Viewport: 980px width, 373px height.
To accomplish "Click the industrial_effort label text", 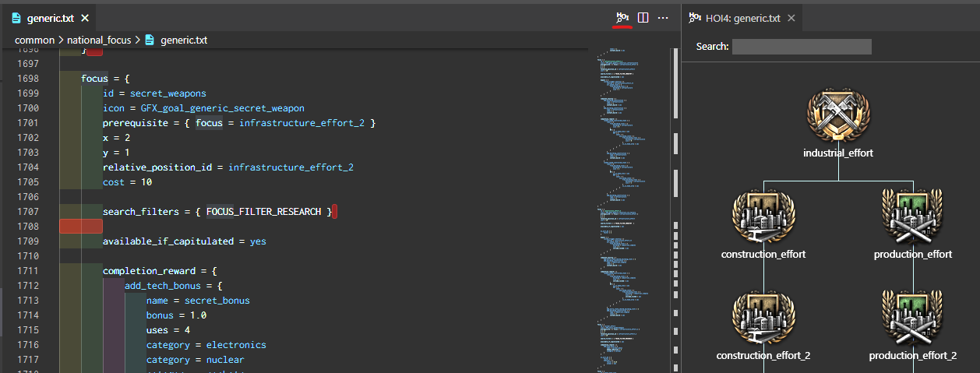I will [x=838, y=153].
